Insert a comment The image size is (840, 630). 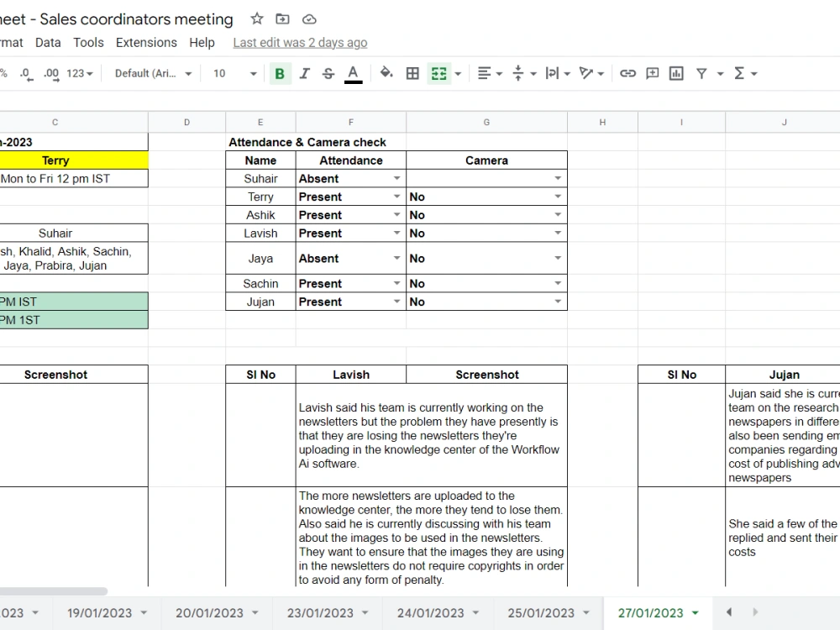tap(652, 73)
